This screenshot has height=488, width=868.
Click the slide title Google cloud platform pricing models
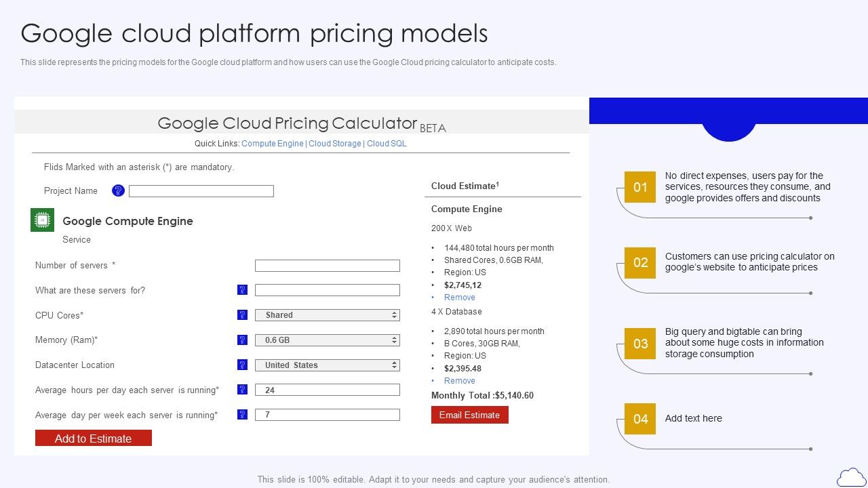(254, 33)
